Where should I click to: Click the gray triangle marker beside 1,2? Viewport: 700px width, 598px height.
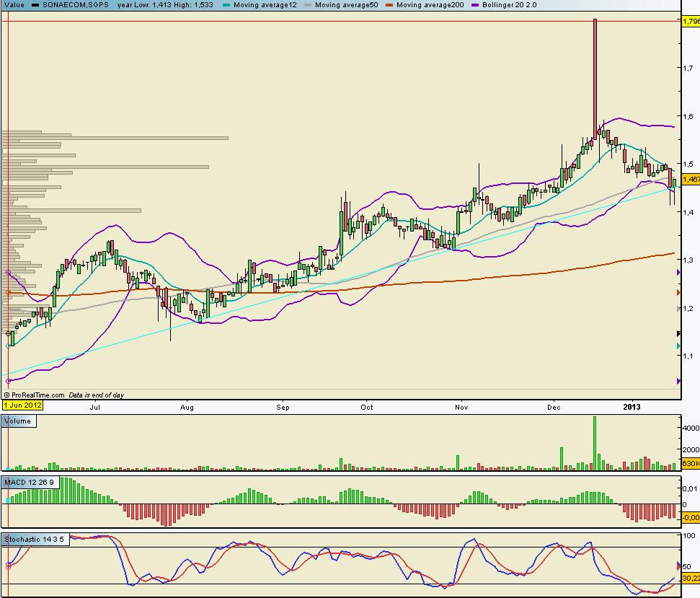[678, 309]
